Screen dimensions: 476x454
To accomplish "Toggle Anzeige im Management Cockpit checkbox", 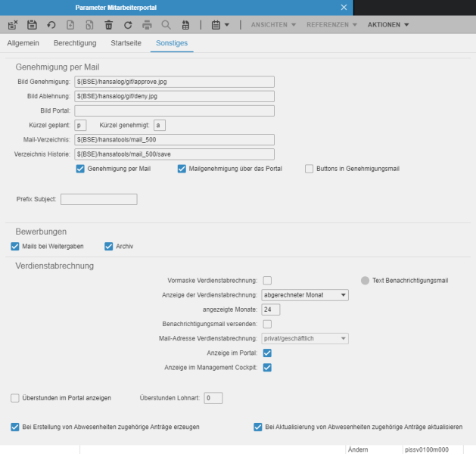I will [267, 368].
